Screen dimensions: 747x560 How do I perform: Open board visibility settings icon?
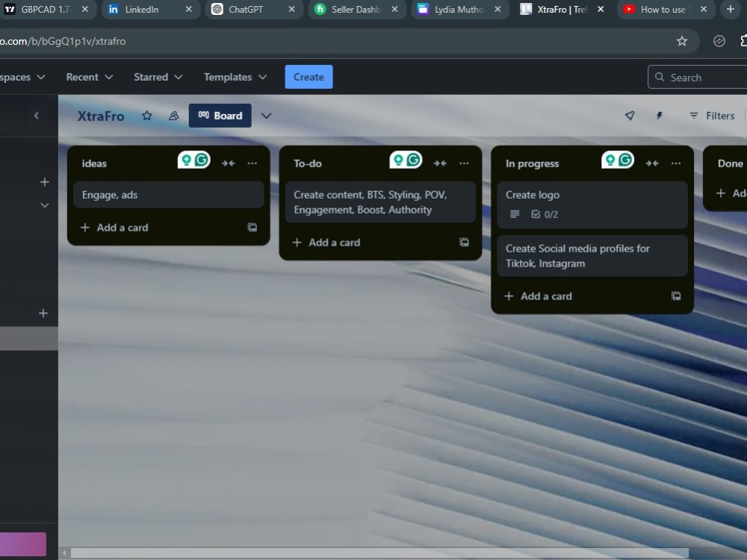[174, 116]
